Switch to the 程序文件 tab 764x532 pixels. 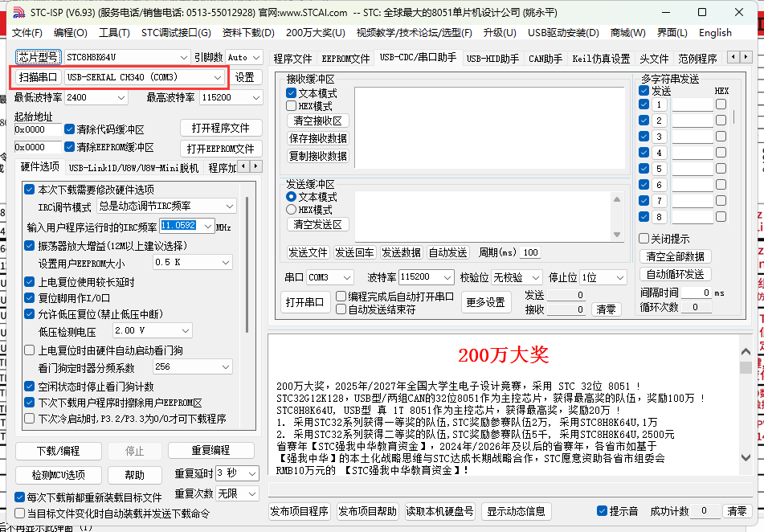tap(292, 59)
